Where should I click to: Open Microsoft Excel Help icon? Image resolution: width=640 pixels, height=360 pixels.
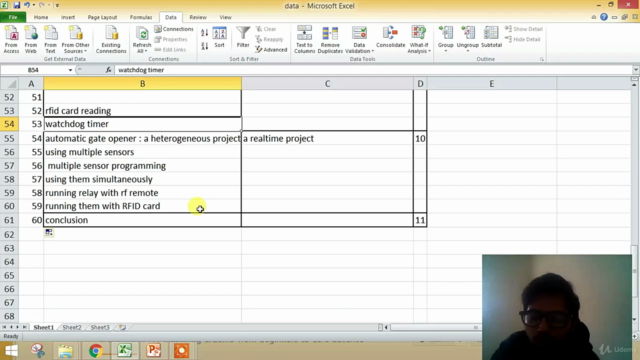(604, 17)
